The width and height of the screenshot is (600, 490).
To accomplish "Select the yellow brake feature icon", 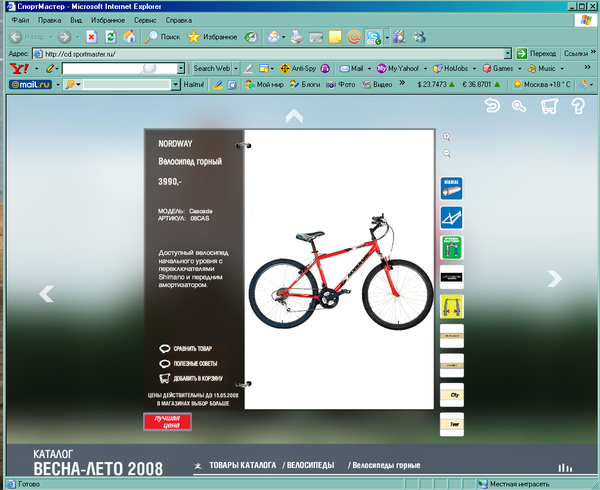I will pyautogui.click(x=452, y=306).
